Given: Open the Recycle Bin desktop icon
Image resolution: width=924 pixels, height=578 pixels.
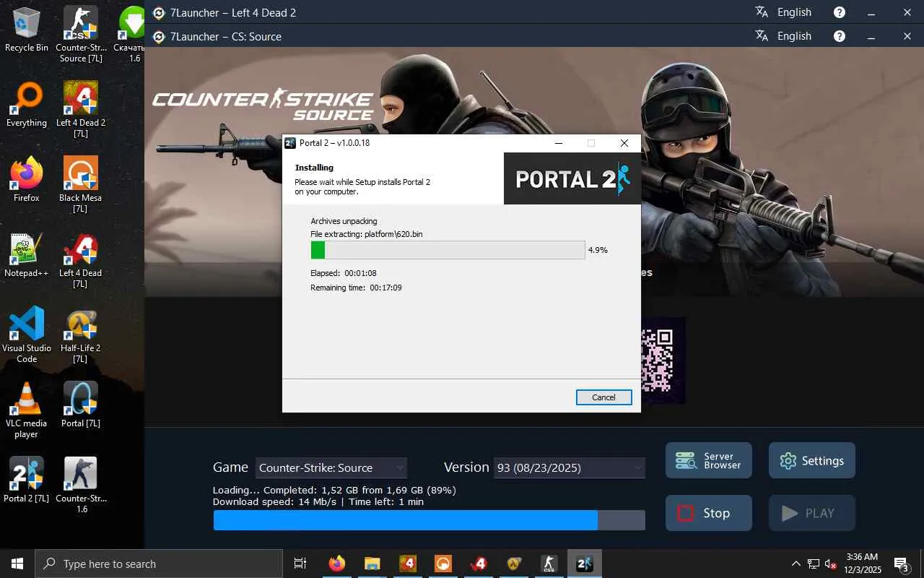Looking at the screenshot, I should coord(27,29).
